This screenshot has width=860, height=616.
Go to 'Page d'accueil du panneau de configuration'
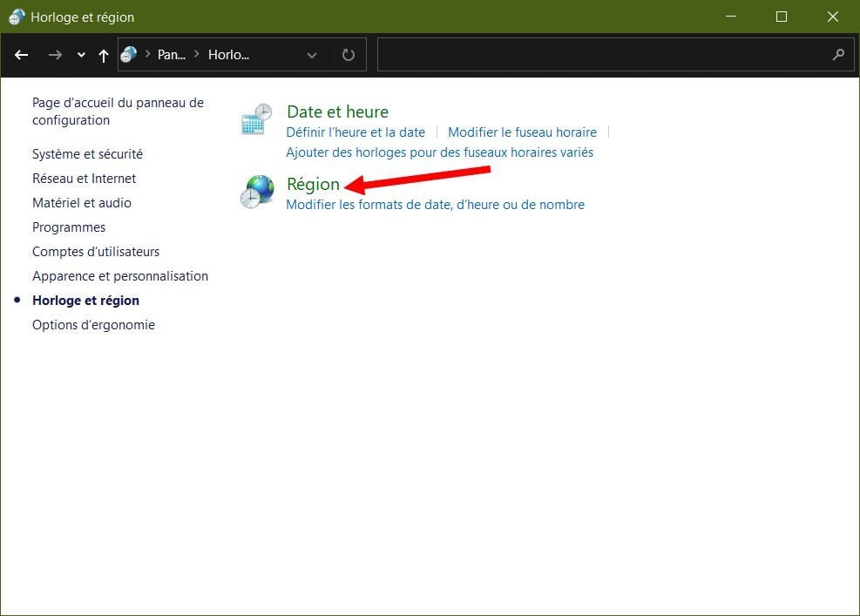coord(118,112)
